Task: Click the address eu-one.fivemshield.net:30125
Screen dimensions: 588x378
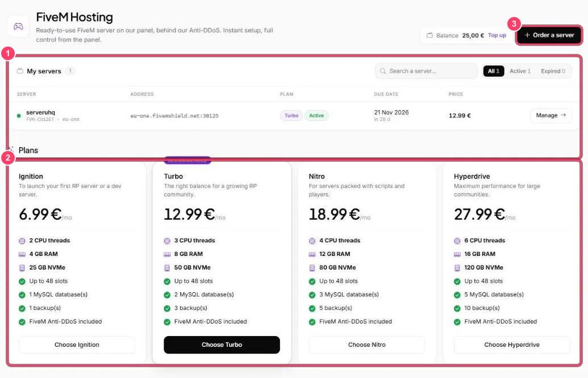Action: (x=174, y=116)
